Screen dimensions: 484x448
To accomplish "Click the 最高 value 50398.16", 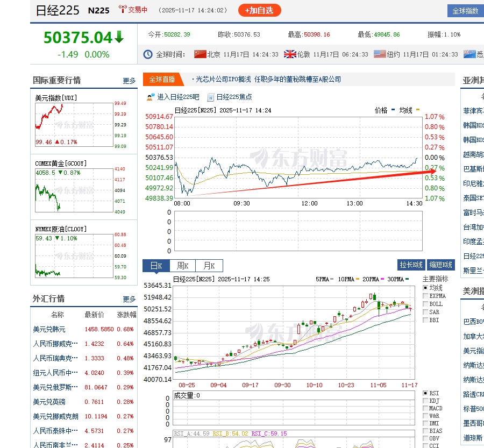I will (x=317, y=34).
